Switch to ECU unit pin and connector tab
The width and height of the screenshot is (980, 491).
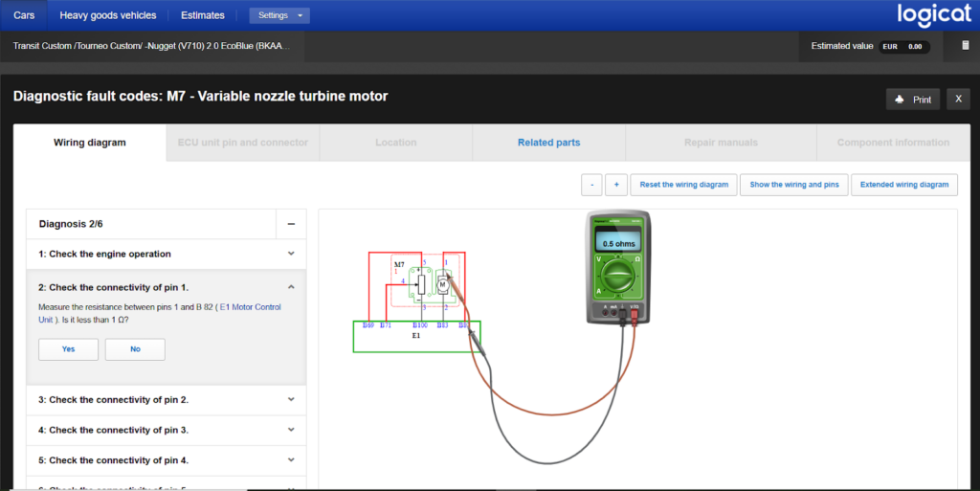tap(243, 143)
